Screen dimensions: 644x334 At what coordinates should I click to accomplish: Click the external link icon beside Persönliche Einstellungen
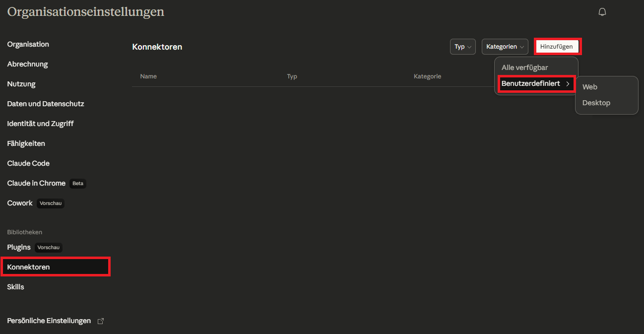tap(101, 321)
